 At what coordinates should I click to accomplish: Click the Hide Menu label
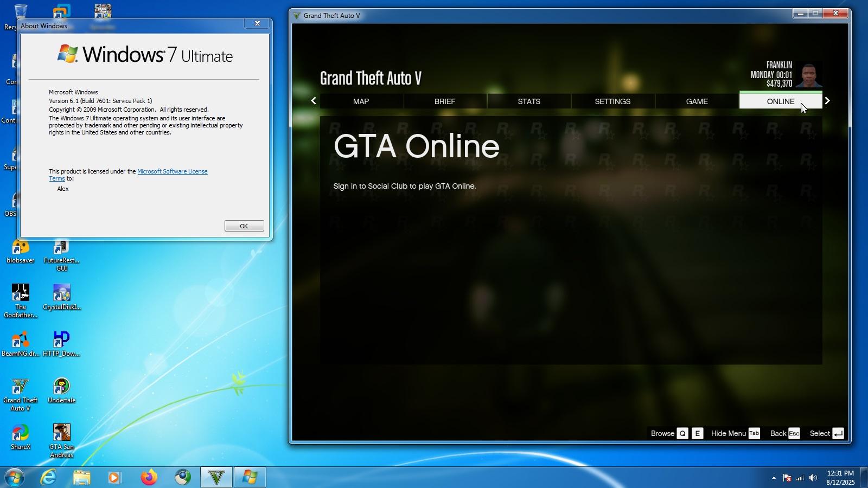coord(729,433)
